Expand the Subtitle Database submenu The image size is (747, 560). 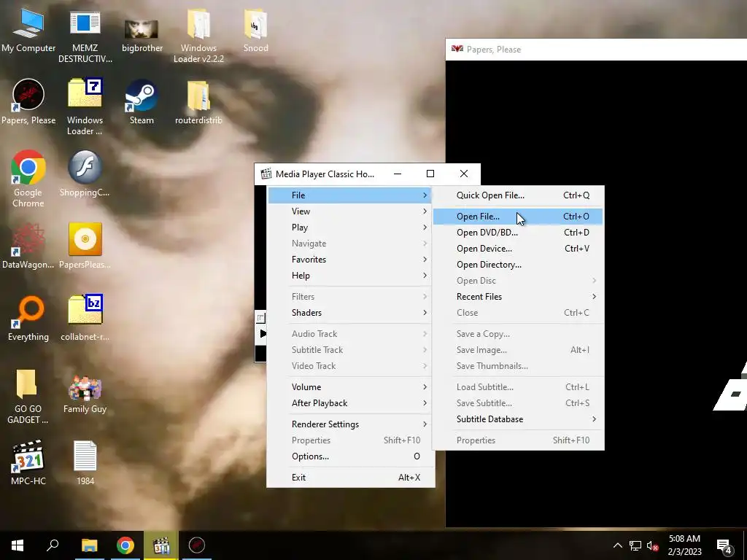(518, 419)
